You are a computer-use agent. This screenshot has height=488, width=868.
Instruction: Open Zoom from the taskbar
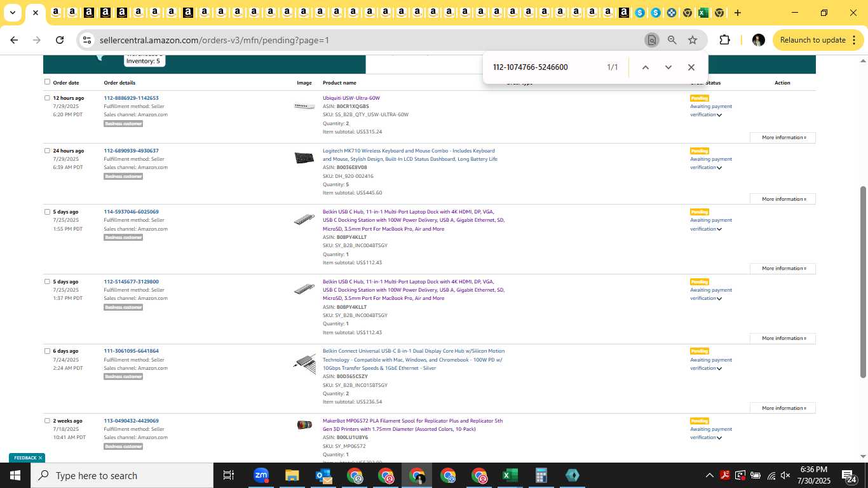pos(261,475)
